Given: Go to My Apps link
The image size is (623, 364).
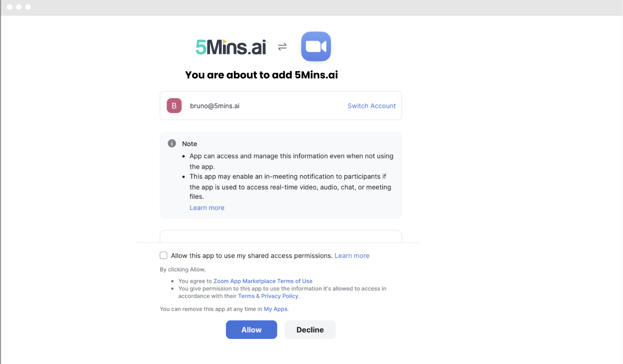Looking at the screenshot, I should [x=275, y=309].
